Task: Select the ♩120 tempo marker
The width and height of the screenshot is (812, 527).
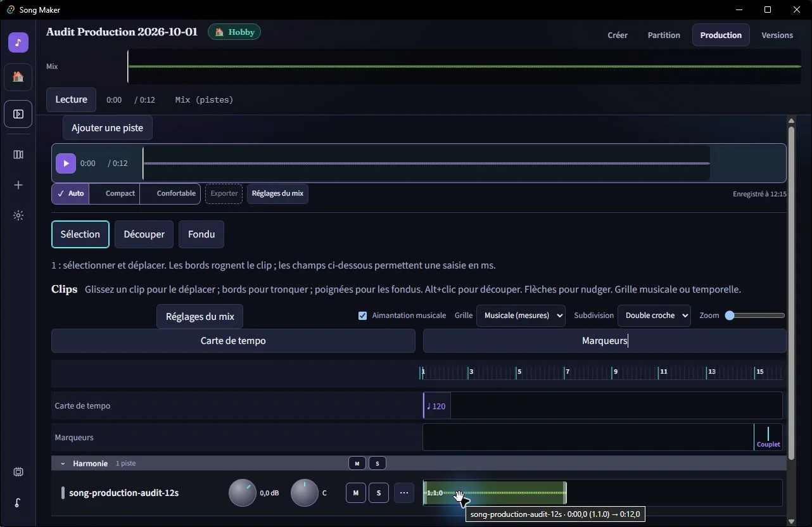Action: coord(437,406)
